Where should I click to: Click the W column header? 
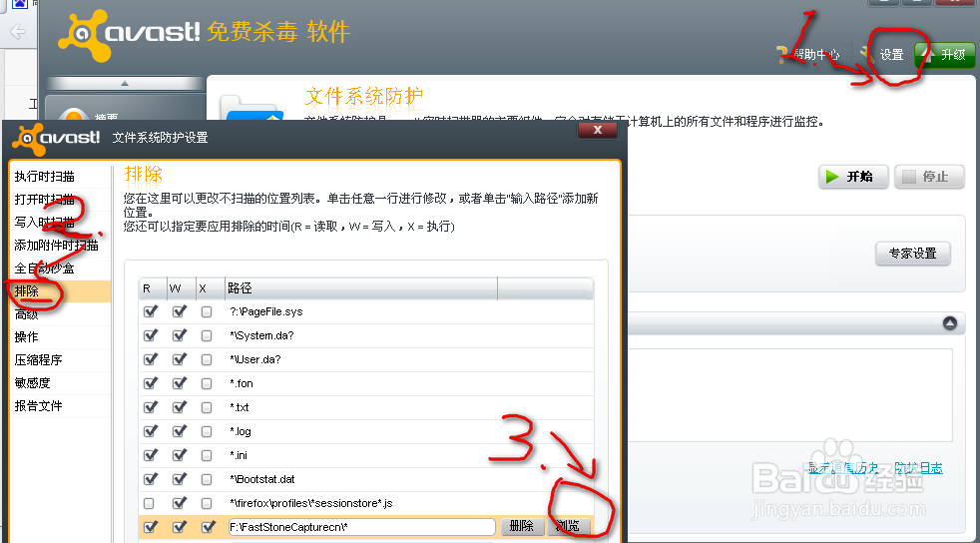pos(182,288)
